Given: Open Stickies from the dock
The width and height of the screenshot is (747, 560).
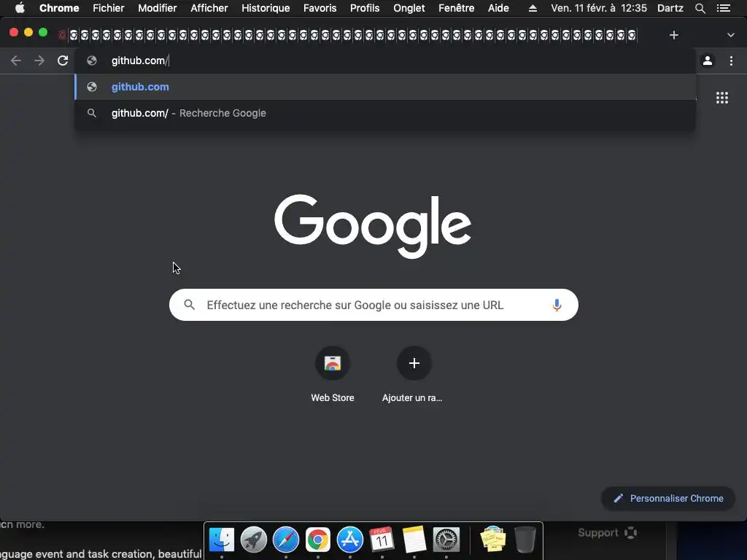Looking at the screenshot, I should pos(492,540).
